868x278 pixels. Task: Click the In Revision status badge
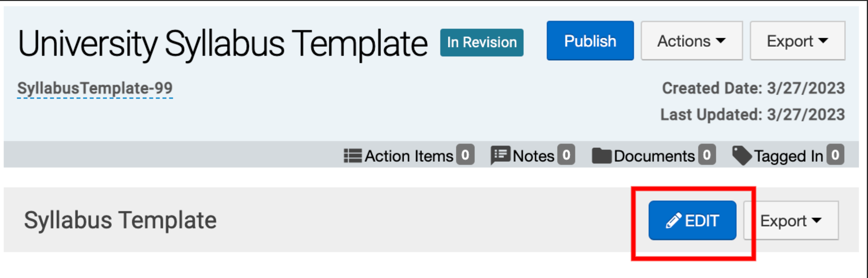pos(482,43)
